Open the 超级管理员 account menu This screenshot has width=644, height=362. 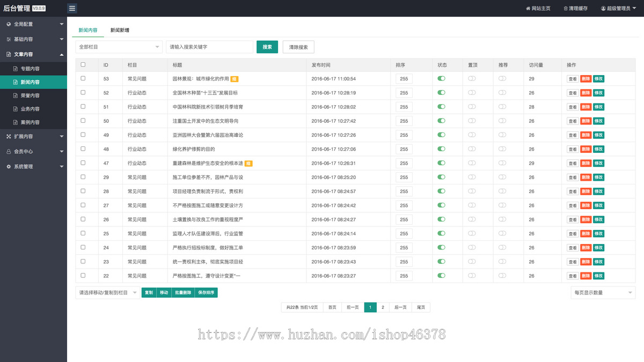point(619,9)
